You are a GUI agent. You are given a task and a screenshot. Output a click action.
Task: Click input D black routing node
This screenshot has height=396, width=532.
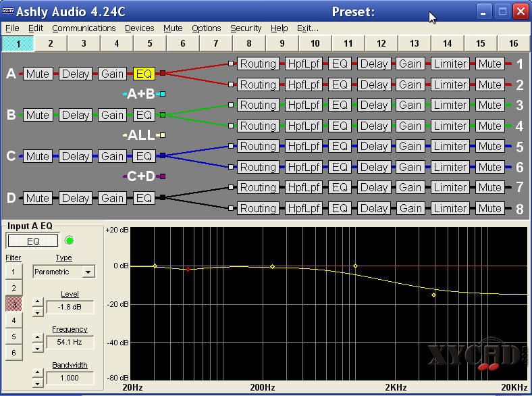click(163, 197)
